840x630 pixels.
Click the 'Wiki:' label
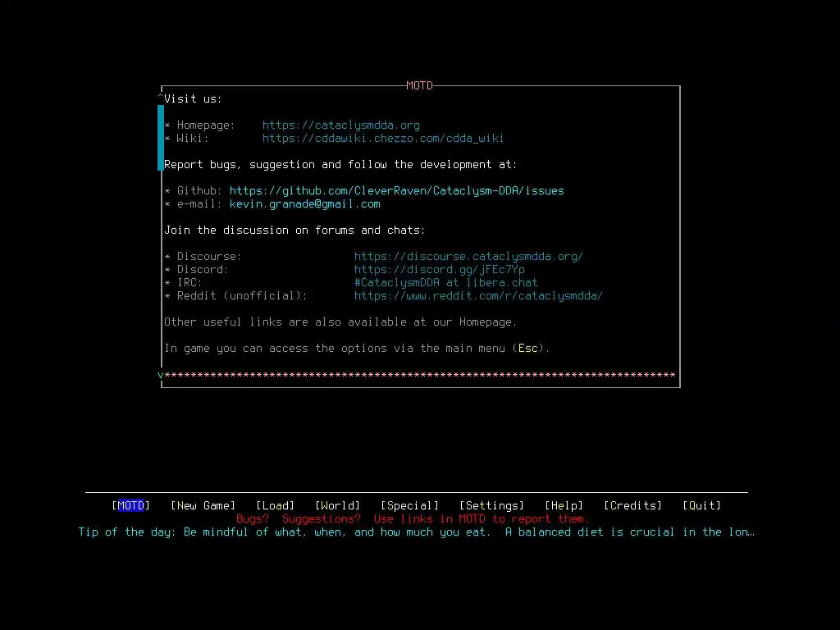(193, 138)
